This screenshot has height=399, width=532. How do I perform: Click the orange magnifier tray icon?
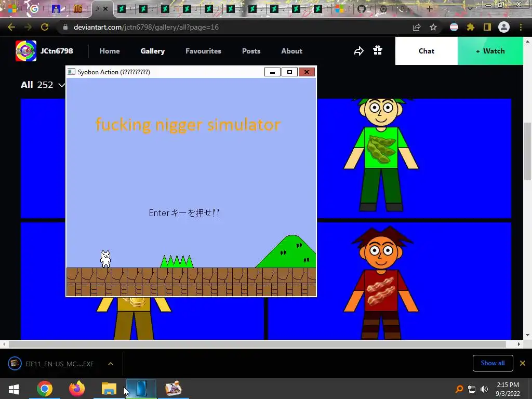point(459,389)
